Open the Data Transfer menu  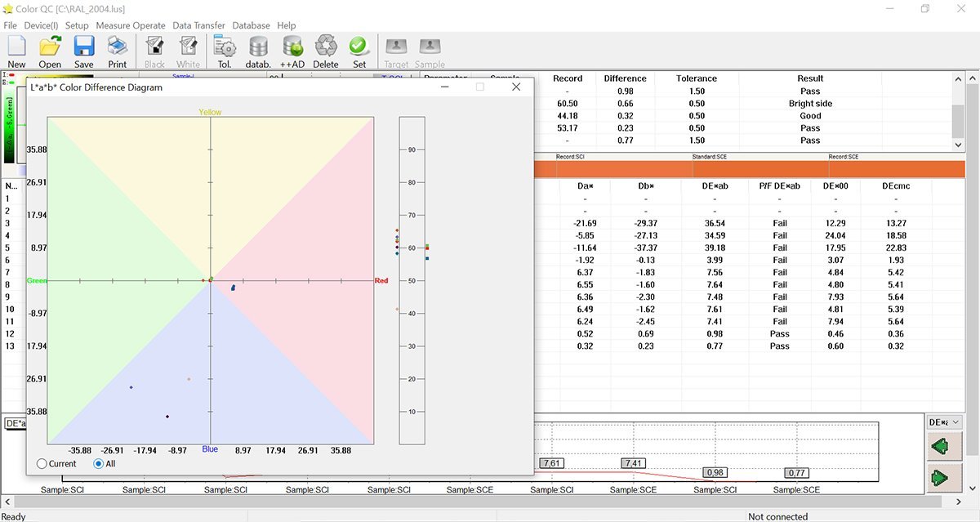click(x=199, y=25)
